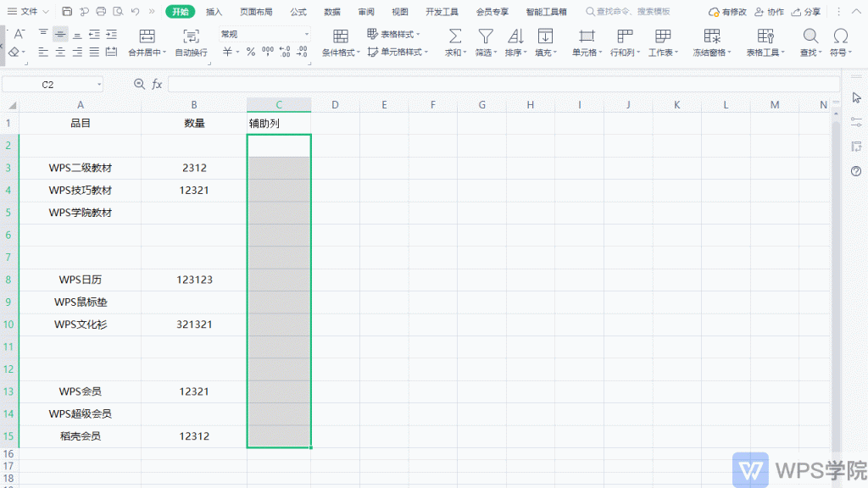Image resolution: width=868 pixels, height=488 pixels.
Task: Apply the thousands separator format
Action: pyautogui.click(x=268, y=52)
